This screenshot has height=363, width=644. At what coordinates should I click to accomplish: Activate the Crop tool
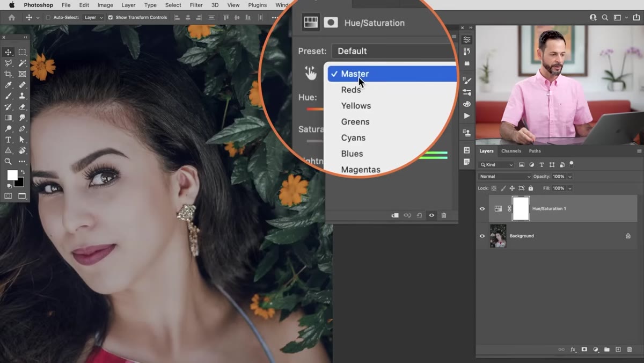tap(9, 74)
